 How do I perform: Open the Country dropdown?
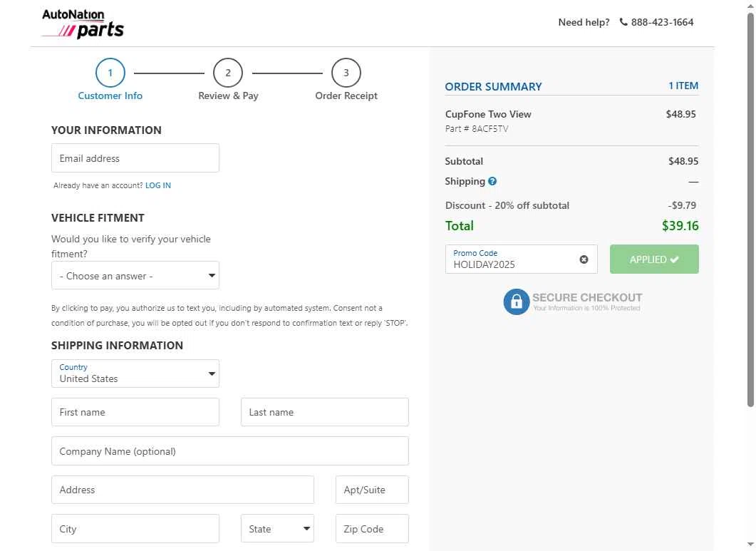tap(135, 374)
